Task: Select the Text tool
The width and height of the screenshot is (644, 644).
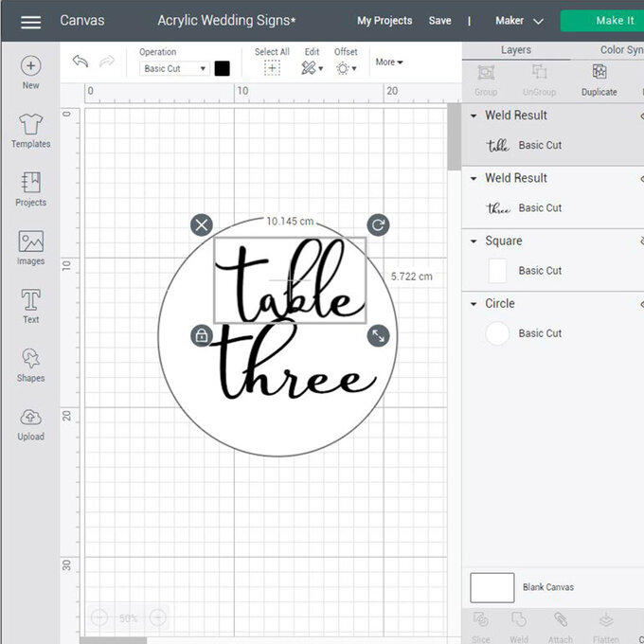Action: pyautogui.click(x=30, y=301)
